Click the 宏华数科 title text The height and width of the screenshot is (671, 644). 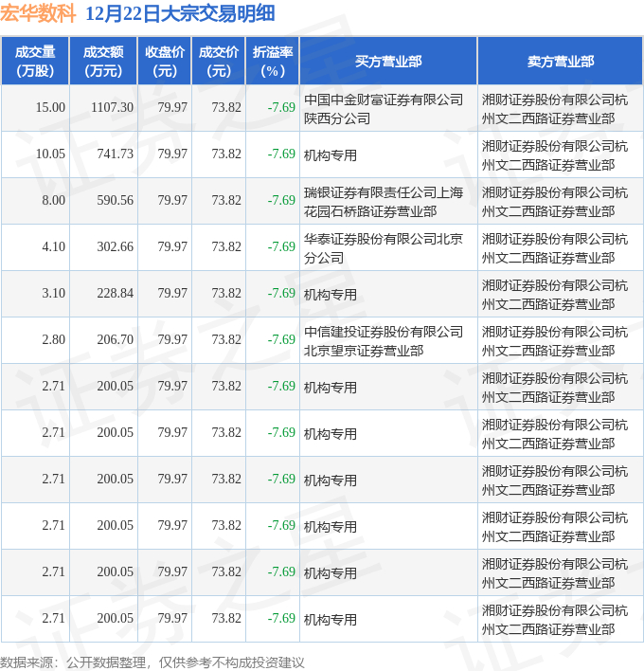click(x=38, y=13)
